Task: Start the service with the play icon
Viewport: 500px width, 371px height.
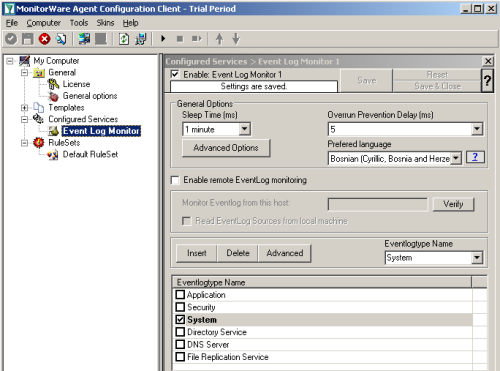Action: (163, 39)
